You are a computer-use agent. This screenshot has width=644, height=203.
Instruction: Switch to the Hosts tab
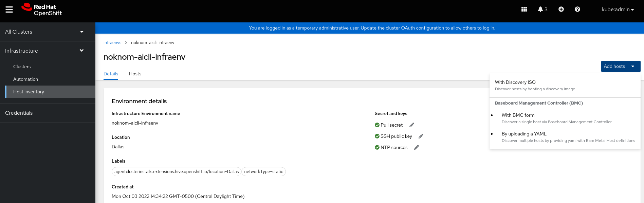tap(135, 74)
